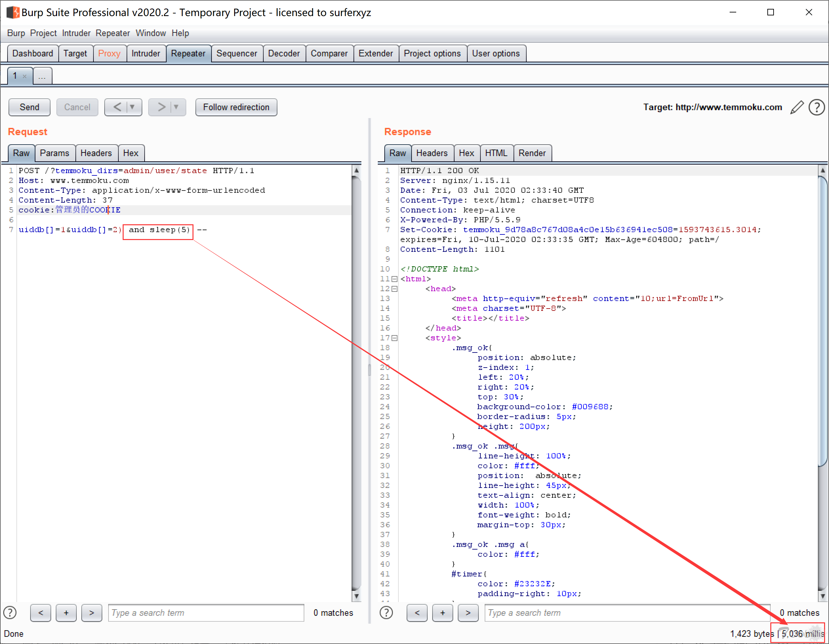Collapse the style node at line 17
The image size is (829, 644).
coord(395,338)
